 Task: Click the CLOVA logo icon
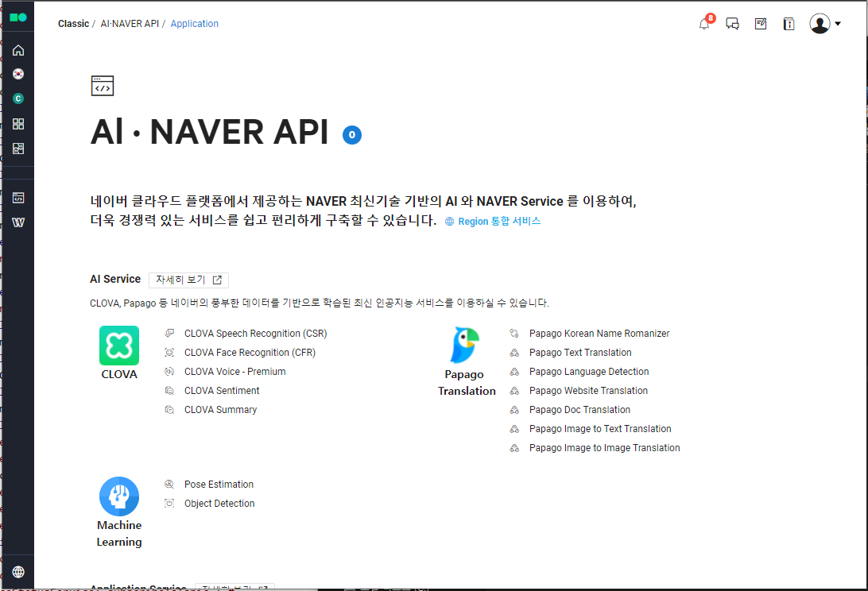tap(119, 346)
